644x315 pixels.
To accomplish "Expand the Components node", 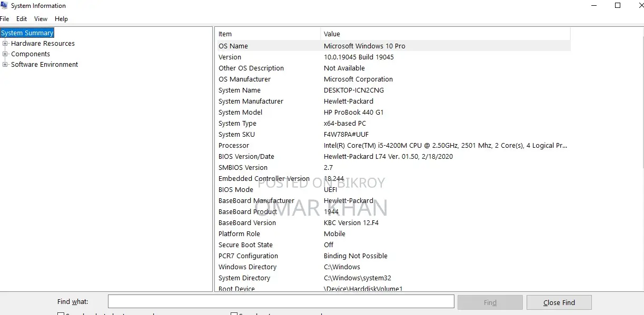I will (5, 54).
